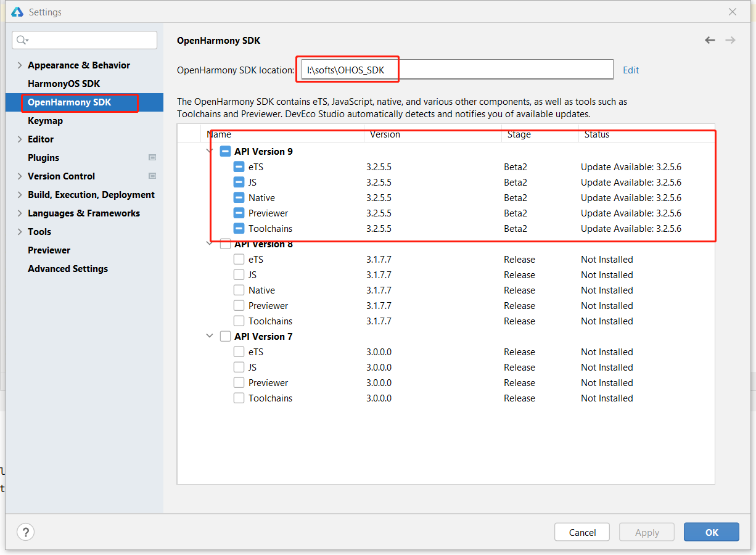Check Previewer checkbox with version 3.1.7.7
Screen dimensions: 756x555
[x=239, y=305]
